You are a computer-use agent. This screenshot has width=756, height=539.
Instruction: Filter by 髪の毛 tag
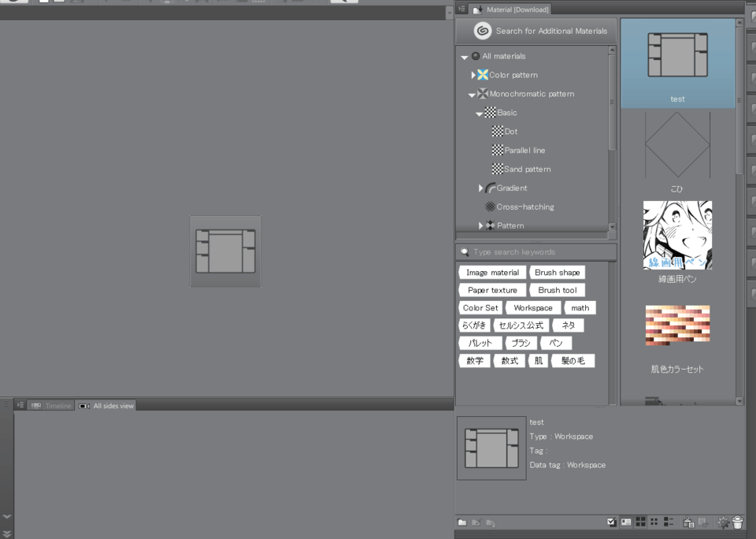573,360
